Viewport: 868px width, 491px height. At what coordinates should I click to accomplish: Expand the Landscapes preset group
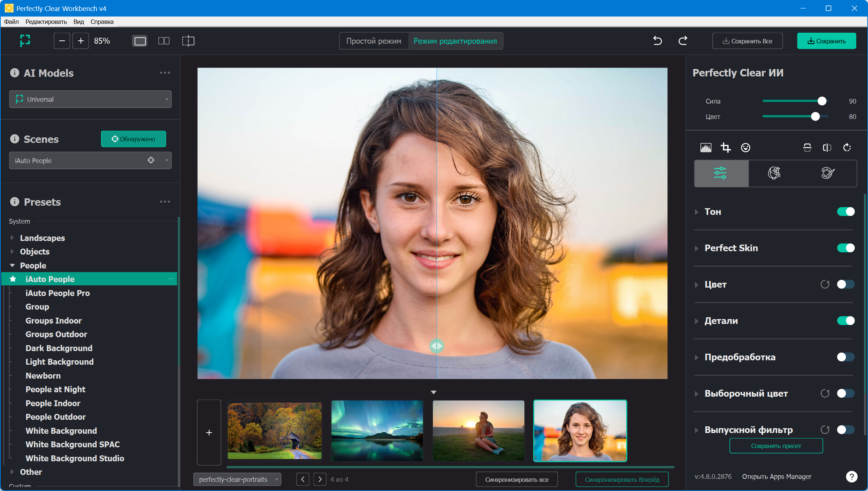tap(12, 238)
